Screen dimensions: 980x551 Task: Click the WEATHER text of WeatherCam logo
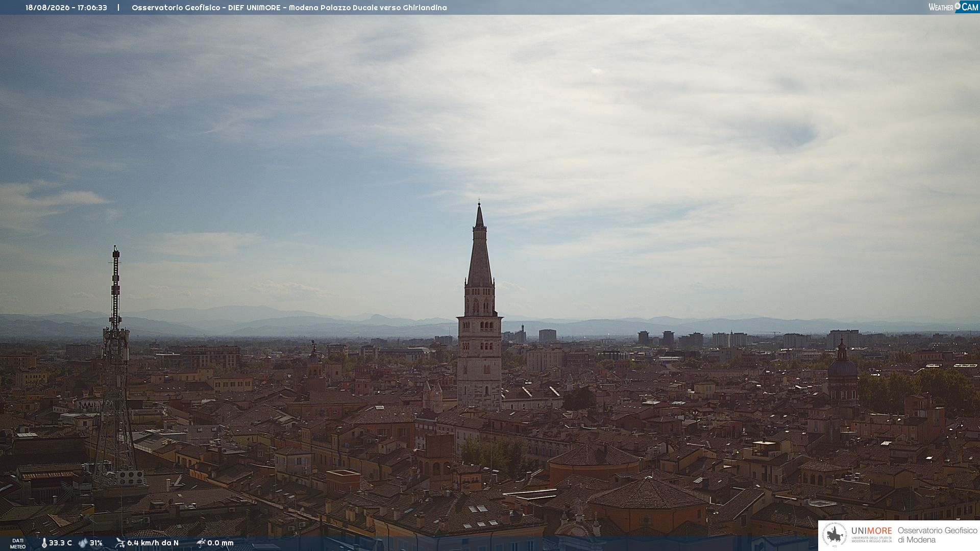pos(941,7)
